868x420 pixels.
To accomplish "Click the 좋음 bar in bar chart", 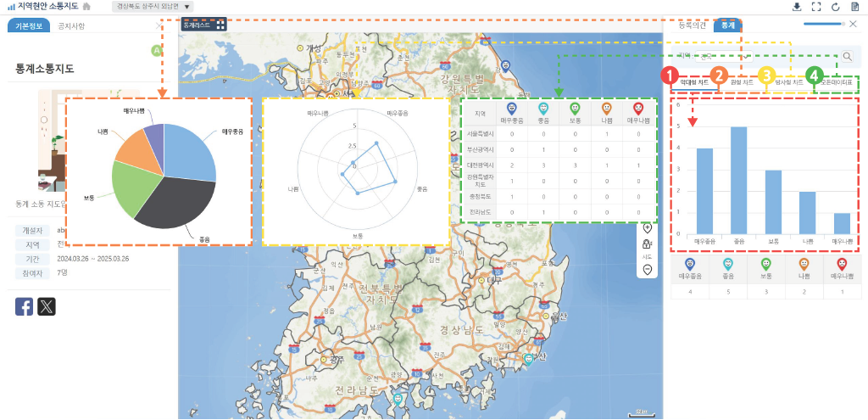I will click(x=738, y=181).
